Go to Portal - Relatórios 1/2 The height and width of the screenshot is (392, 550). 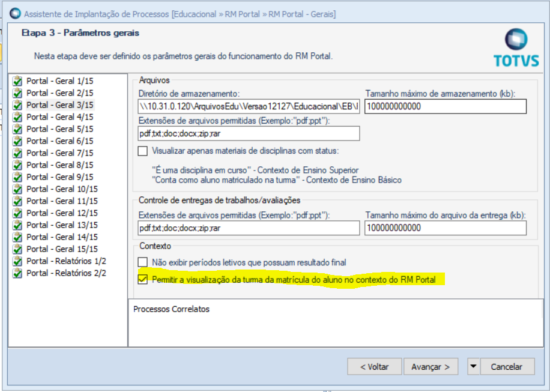tap(66, 261)
